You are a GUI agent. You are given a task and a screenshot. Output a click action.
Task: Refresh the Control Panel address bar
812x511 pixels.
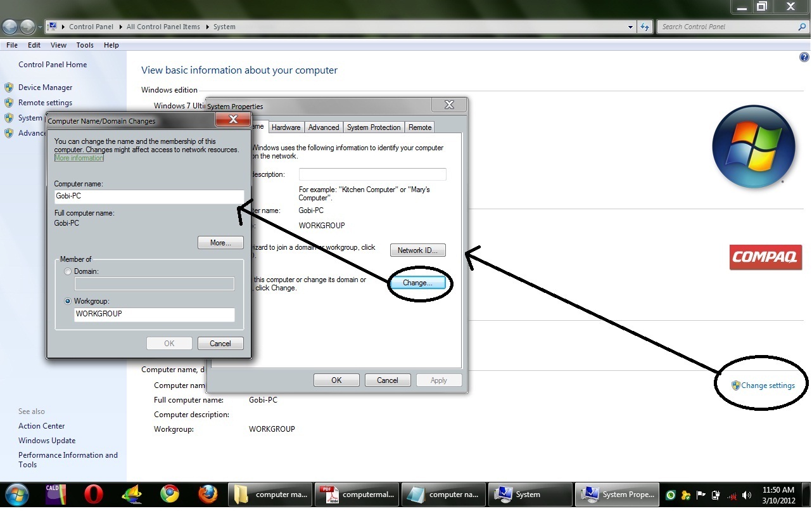pyautogui.click(x=645, y=27)
